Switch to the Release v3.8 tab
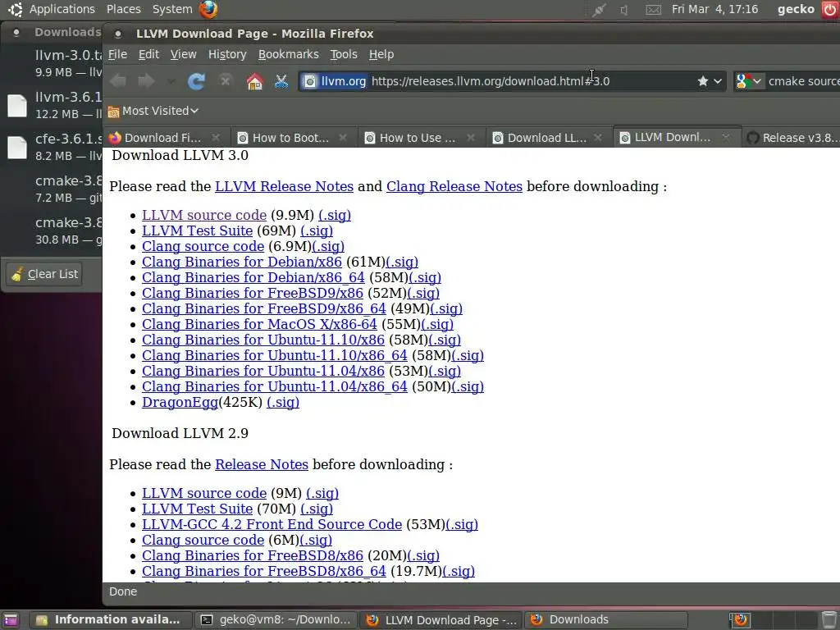 click(792, 138)
